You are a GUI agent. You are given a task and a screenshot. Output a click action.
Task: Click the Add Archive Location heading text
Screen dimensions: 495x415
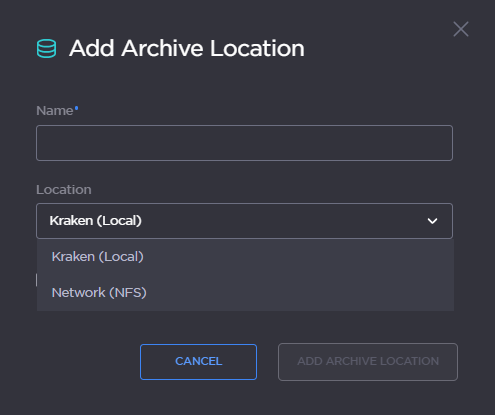pos(187,48)
